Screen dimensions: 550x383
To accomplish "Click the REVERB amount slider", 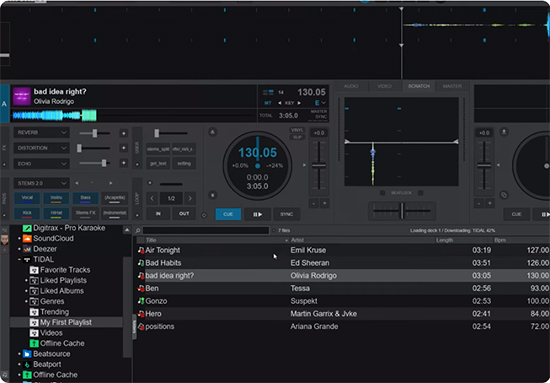I will click(95, 133).
